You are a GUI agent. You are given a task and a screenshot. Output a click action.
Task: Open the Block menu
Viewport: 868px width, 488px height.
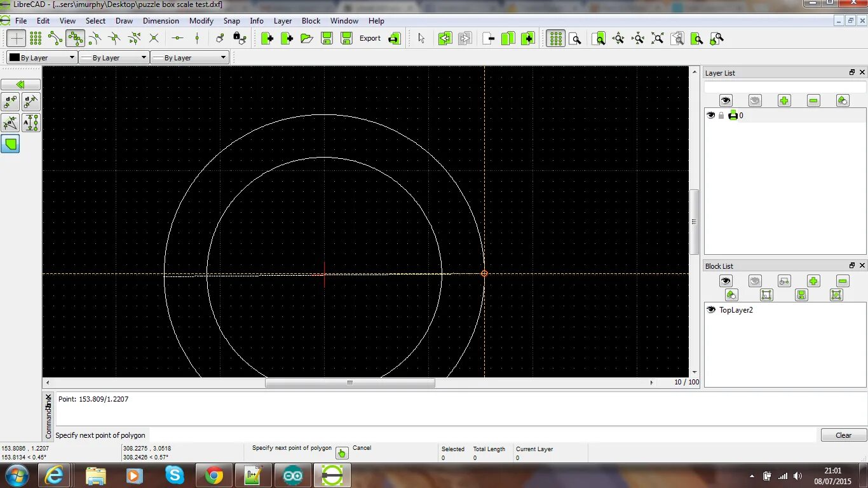coord(311,21)
